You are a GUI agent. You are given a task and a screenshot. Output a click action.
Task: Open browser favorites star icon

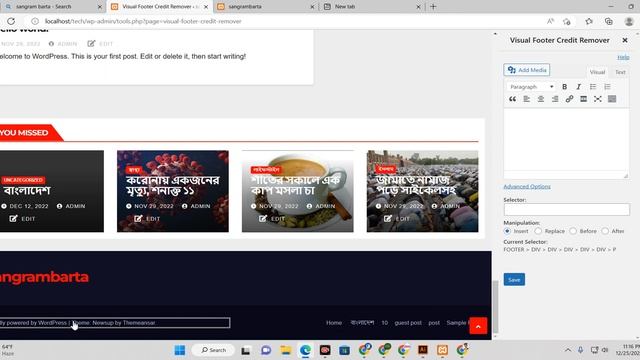(x=589, y=21)
